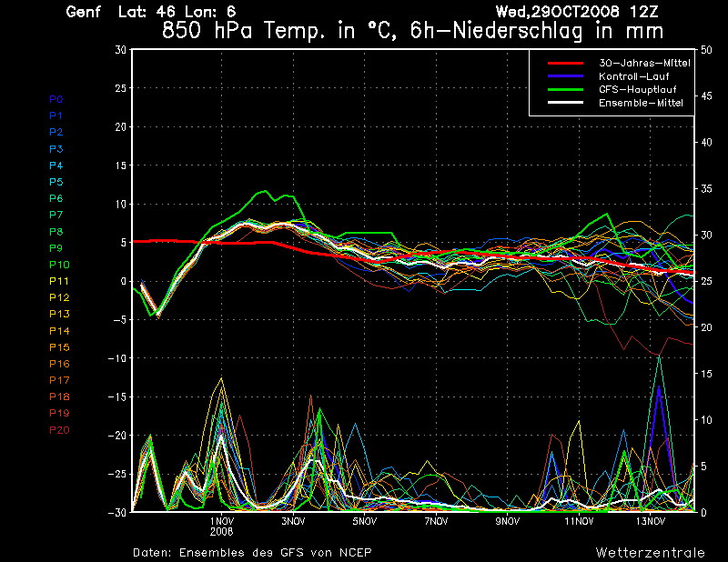Click the 13NOV date axis label
Screen dimensions: 728x562
click(650, 522)
